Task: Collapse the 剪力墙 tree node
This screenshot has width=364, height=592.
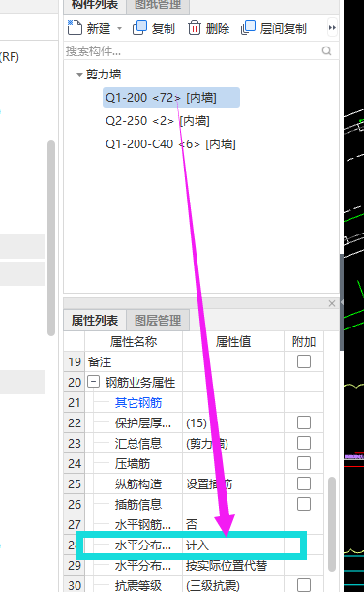Action: (79, 75)
